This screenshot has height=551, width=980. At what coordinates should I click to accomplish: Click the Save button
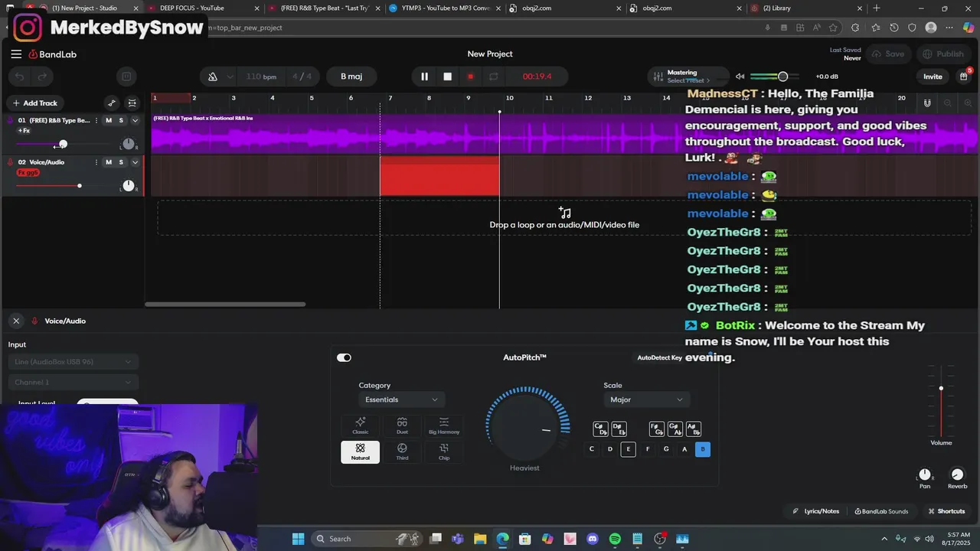click(888, 54)
